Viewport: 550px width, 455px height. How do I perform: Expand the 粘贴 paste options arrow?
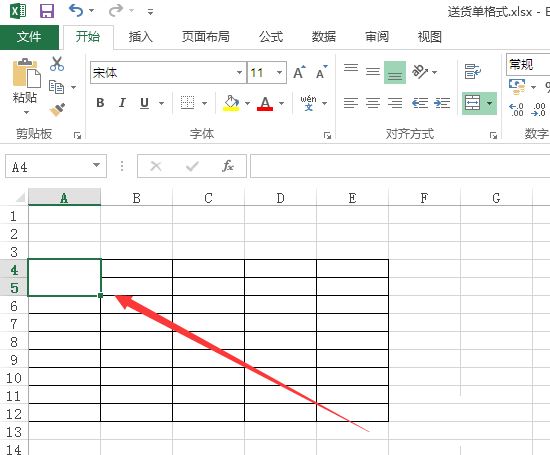point(26,113)
